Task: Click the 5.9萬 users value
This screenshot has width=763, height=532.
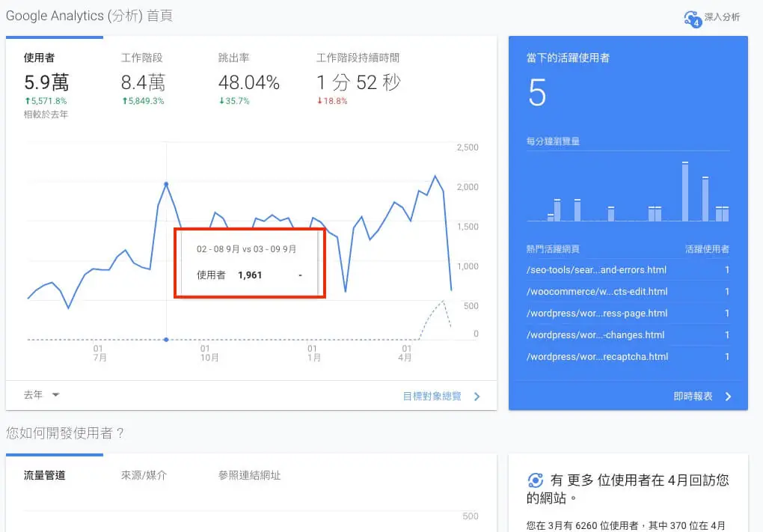Action: 46,82
